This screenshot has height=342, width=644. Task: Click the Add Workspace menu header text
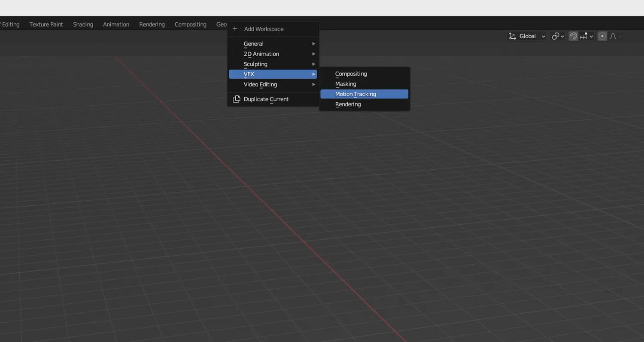coord(264,29)
